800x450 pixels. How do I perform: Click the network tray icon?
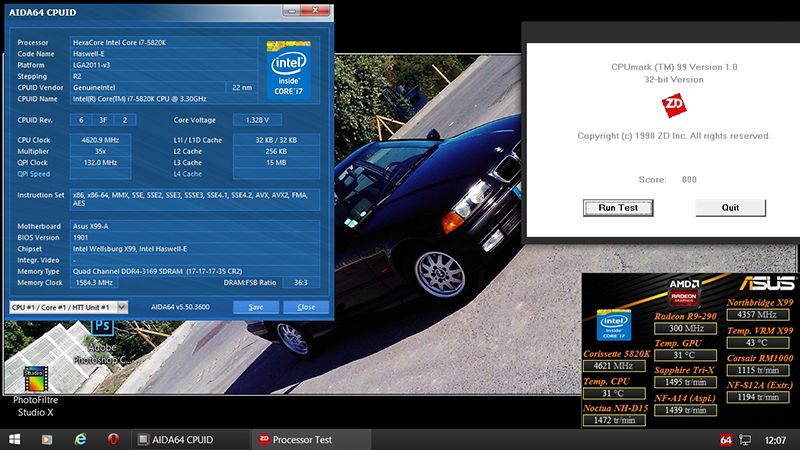coord(745,440)
